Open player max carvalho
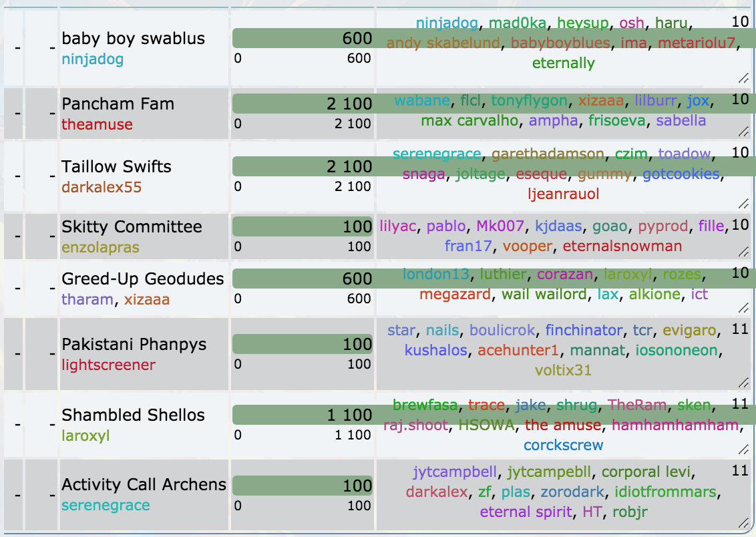This screenshot has width=756, height=537. (x=469, y=120)
